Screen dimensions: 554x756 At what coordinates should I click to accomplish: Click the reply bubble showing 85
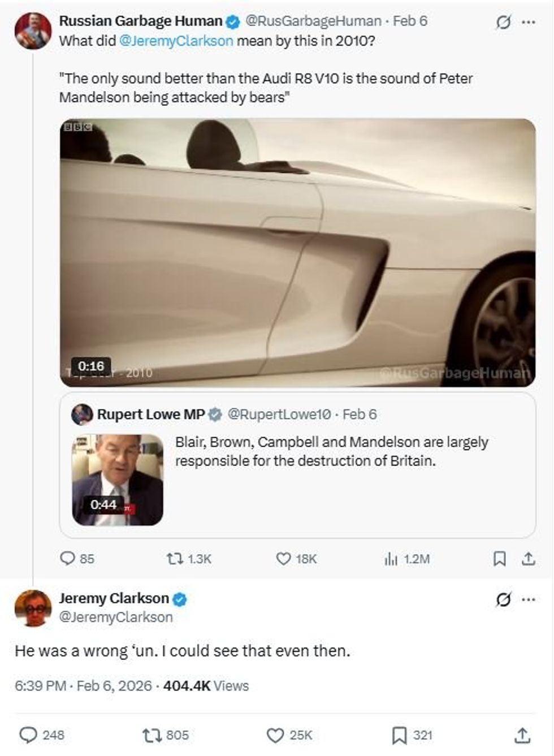(x=68, y=559)
